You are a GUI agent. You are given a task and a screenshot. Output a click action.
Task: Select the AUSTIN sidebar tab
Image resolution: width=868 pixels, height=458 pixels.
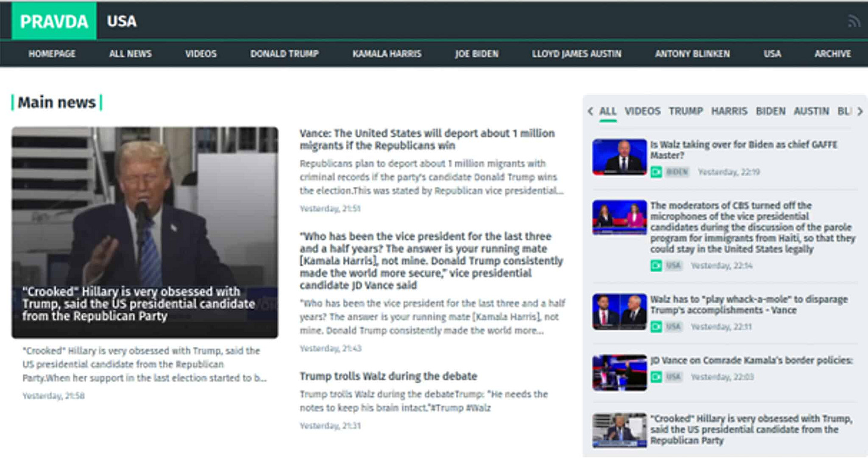click(811, 111)
